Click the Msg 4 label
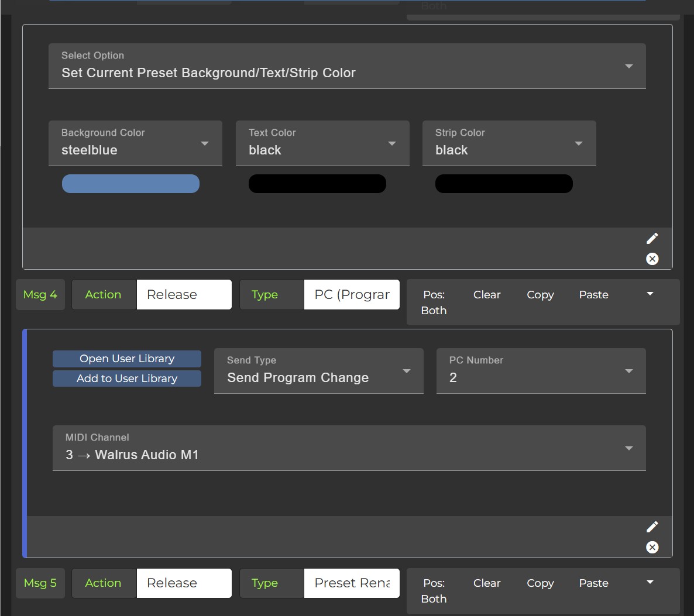694x616 pixels. [40, 295]
